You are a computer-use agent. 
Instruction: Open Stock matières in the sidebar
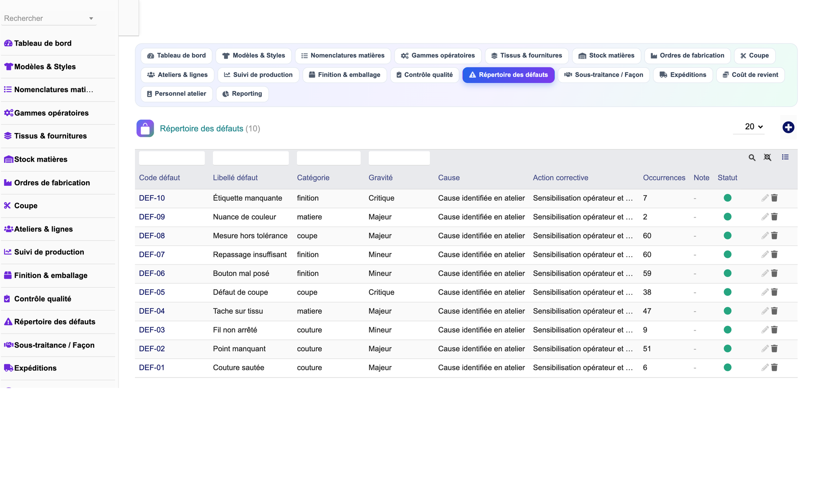(58, 159)
